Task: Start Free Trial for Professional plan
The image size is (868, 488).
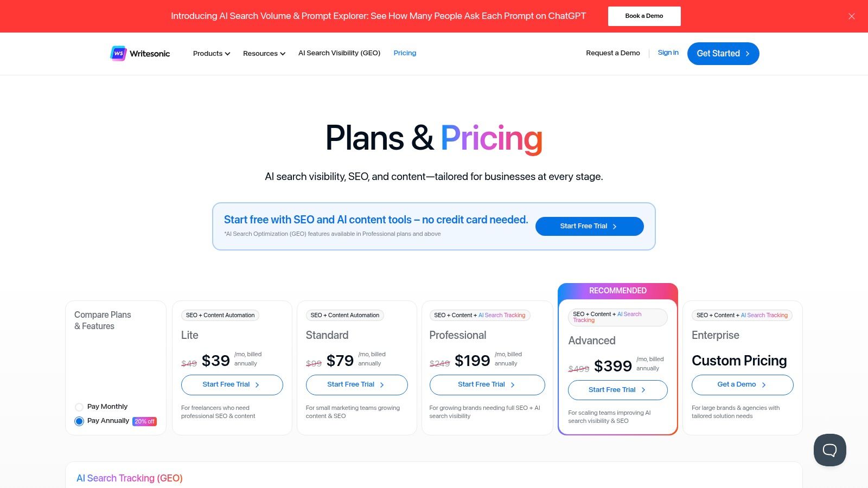Action: point(487,384)
